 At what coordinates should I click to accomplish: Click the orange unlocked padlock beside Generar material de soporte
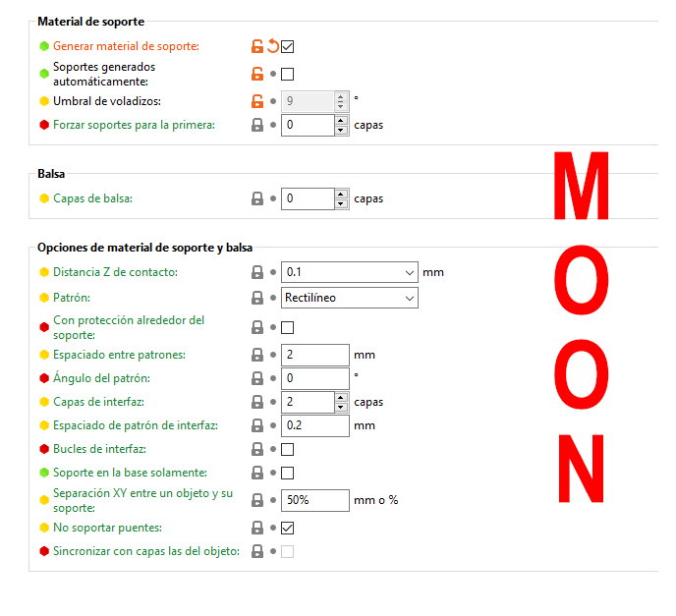pyautogui.click(x=257, y=46)
